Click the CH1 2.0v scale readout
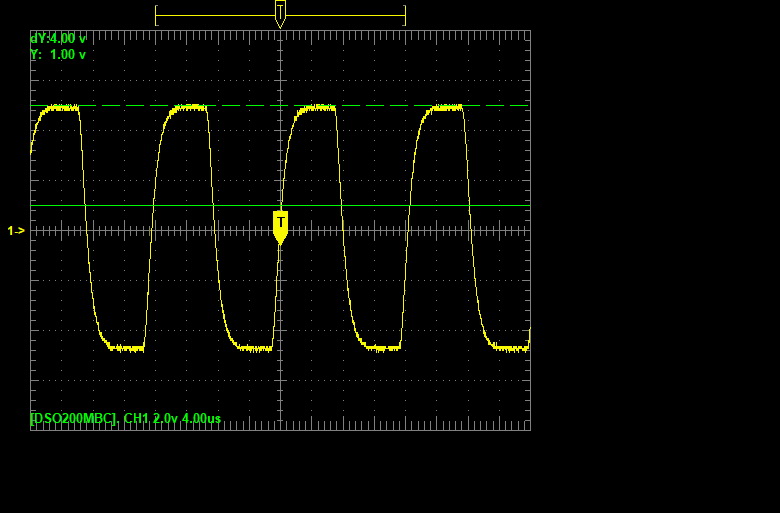Screen dimensions: 780x513 point(151,418)
